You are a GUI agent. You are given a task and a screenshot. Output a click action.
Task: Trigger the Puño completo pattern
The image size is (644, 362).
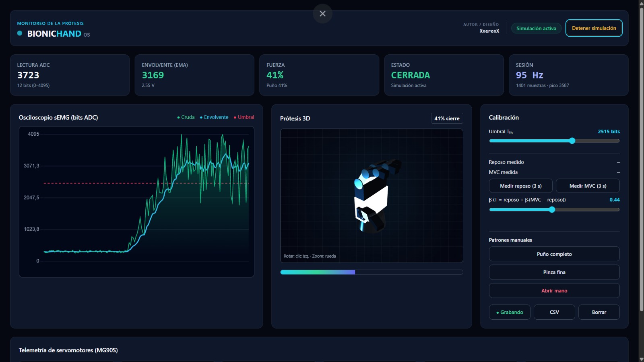click(554, 254)
